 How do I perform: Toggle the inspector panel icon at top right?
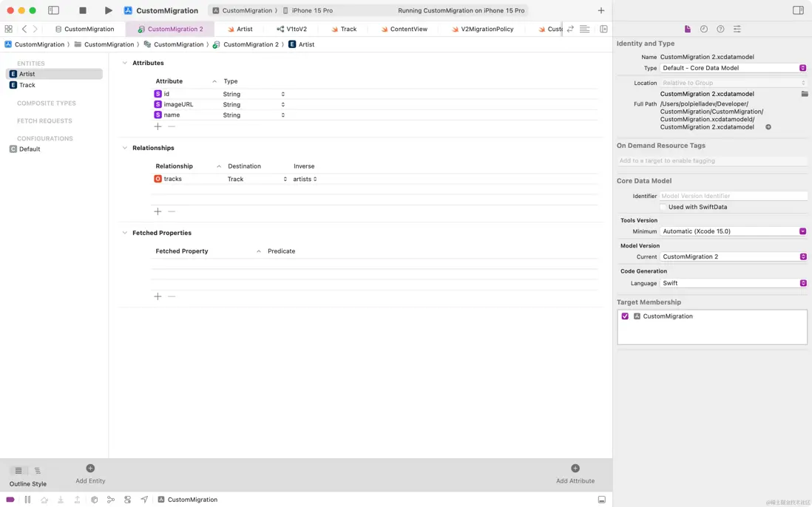(x=798, y=10)
